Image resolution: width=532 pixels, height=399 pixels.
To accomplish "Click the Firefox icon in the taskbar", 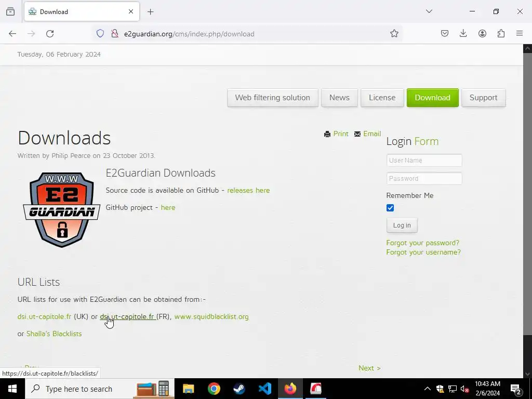I will pyautogui.click(x=290, y=389).
